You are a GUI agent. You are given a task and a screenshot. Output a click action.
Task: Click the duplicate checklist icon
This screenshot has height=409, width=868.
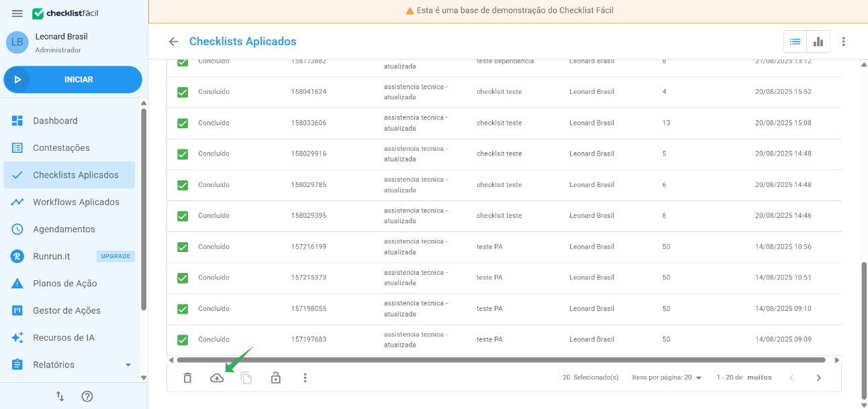click(x=246, y=377)
